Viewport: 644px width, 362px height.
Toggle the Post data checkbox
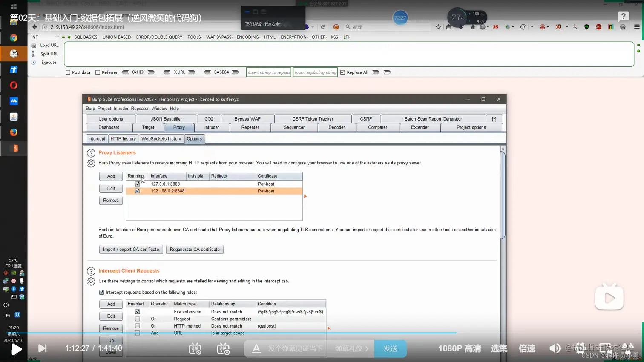click(68, 72)
